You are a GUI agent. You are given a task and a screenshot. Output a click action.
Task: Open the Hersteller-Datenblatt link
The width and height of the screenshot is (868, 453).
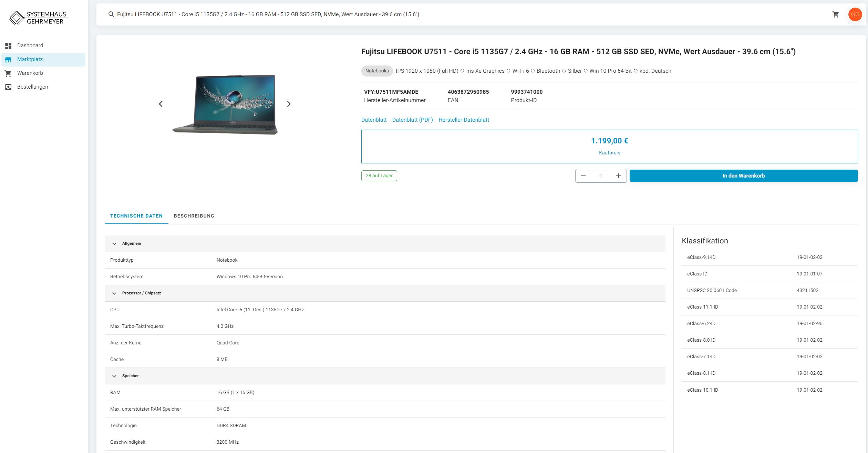(464, 120)
